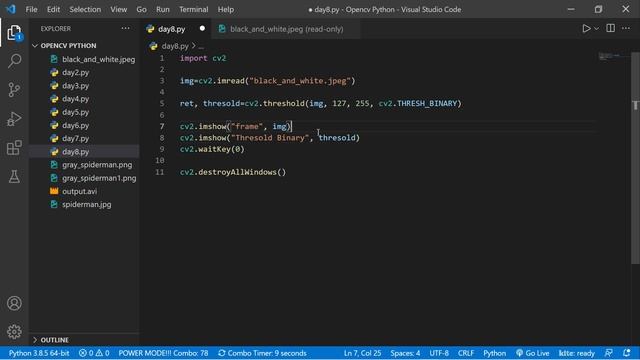This screenshot has height=360, width=640.
Task: Open Explorer views and more actions ellipsis
Action: pyautogui.click(x=125, y=28)
